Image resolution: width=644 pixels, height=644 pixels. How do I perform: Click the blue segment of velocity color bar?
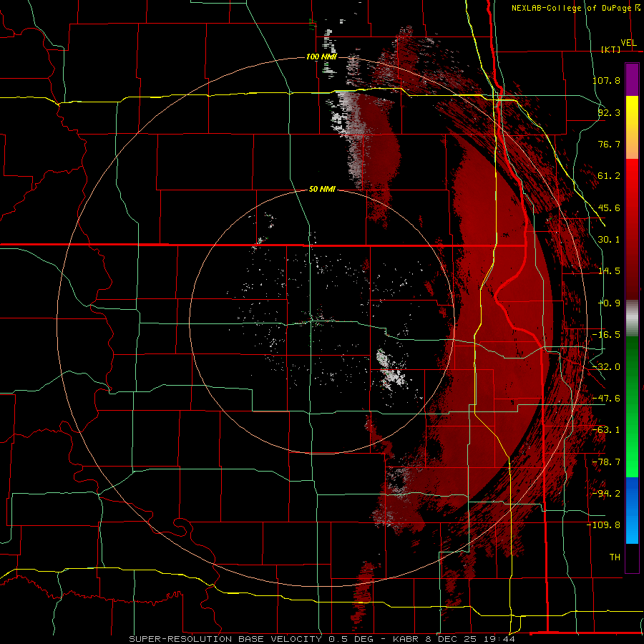(x=632, y=510)
